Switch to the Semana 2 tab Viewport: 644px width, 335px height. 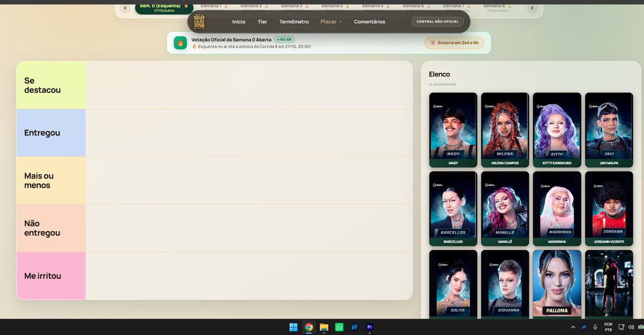click(253, 7)
